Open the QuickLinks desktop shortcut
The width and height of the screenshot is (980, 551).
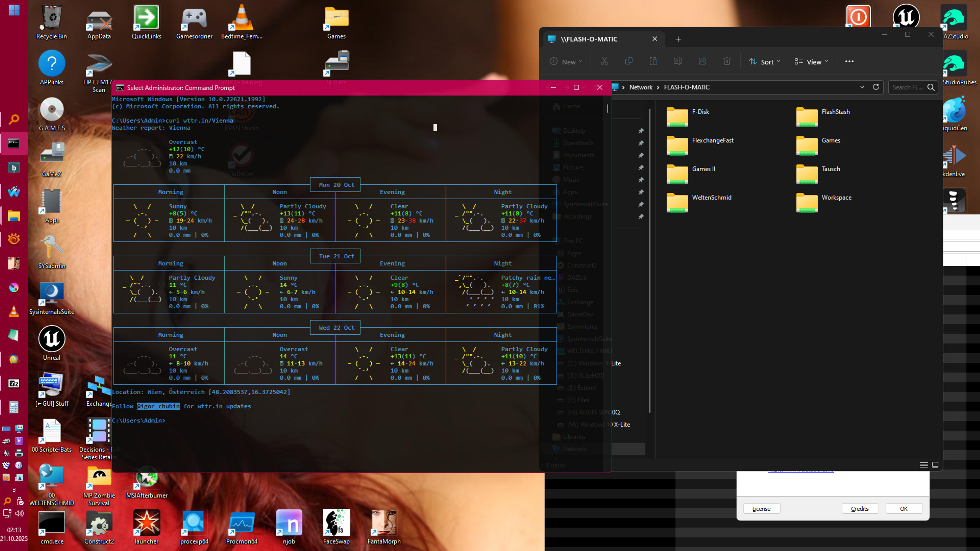click(x=146, y=22)
